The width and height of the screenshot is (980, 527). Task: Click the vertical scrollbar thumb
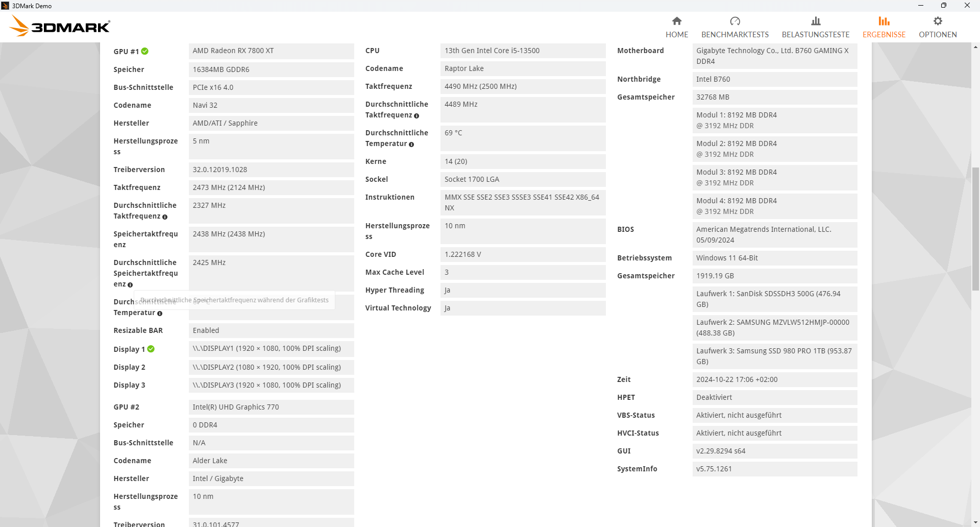tap(975, 229)
